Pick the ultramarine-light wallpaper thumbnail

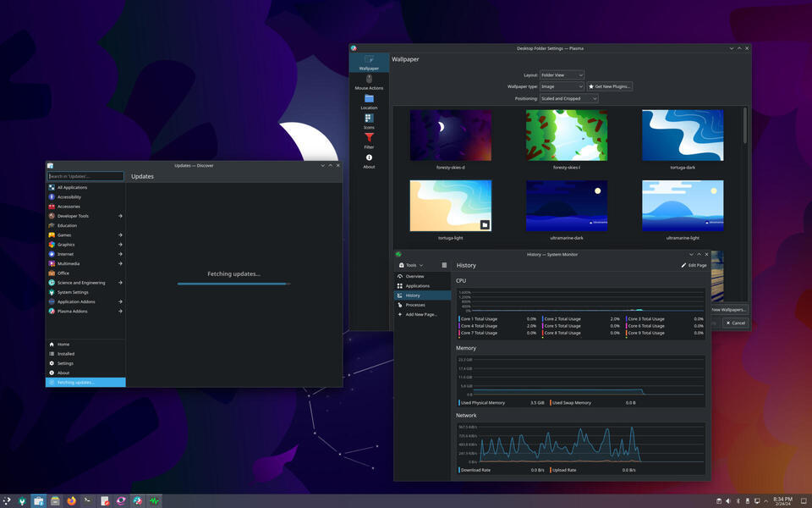(x=683, y=205)
